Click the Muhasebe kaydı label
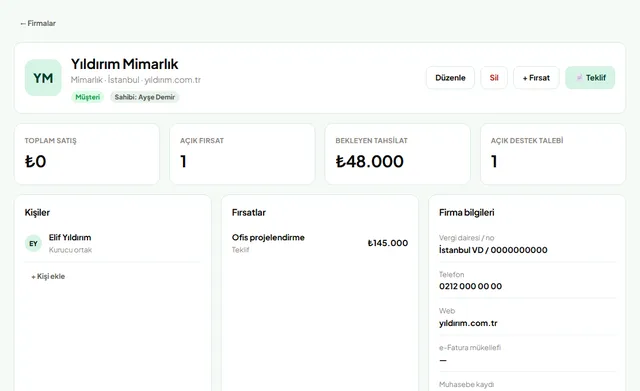The image size is (640, 391). click(x=467, y=384)
